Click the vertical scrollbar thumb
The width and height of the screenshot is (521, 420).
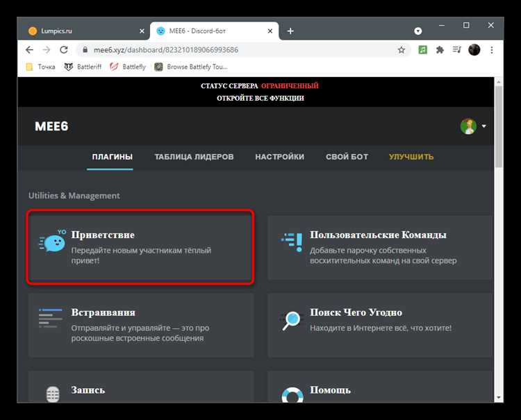(498, 127)
